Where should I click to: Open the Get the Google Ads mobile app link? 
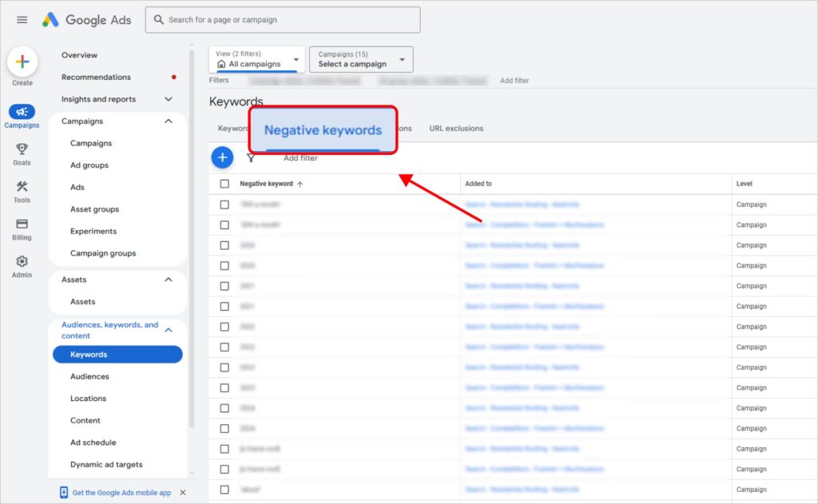[121, 493]
